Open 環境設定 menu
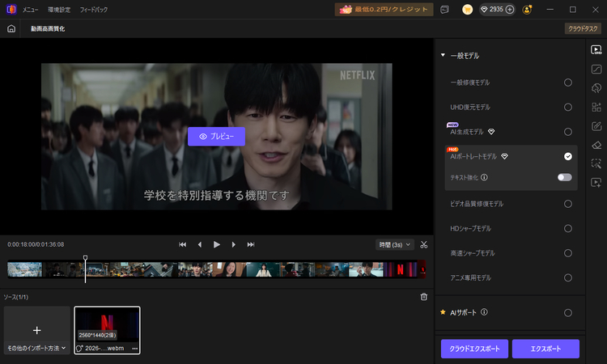The image size is (607, 364). 59,10
